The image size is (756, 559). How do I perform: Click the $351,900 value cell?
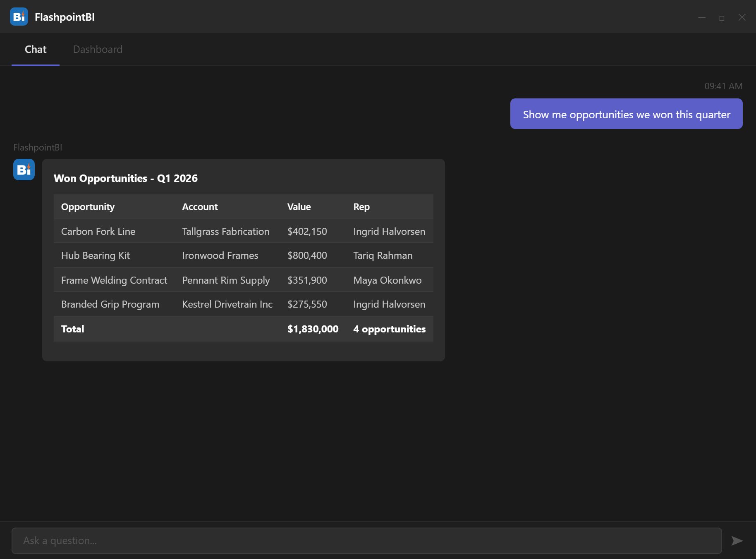[307, 280]
